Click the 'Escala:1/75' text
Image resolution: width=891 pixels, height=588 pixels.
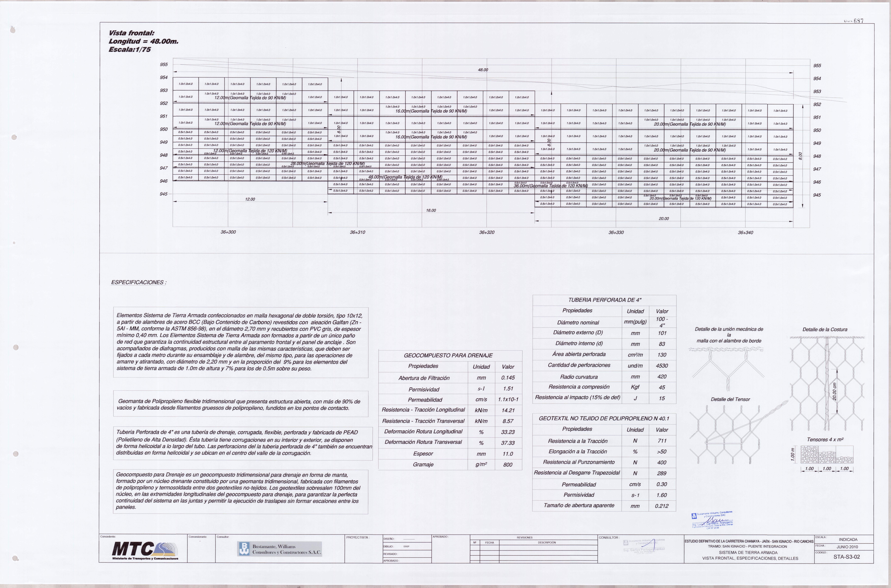130,50
